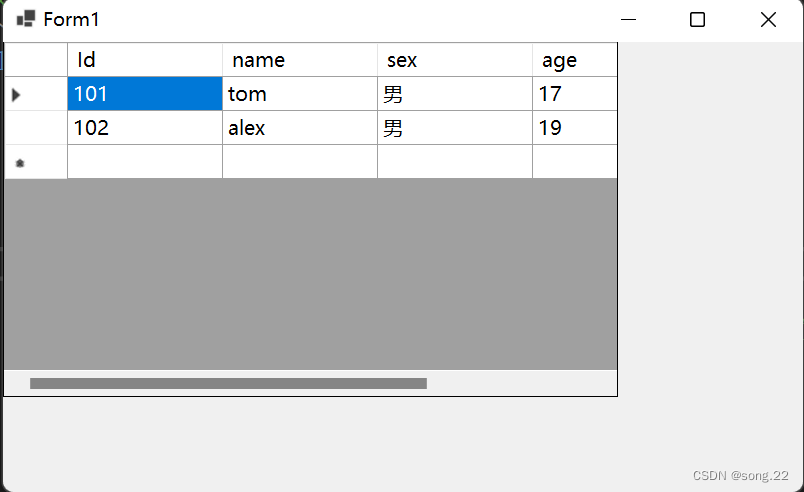Select the row header for row 102
The width and height of the screenshot is (804, 492).
coord(36,128)
